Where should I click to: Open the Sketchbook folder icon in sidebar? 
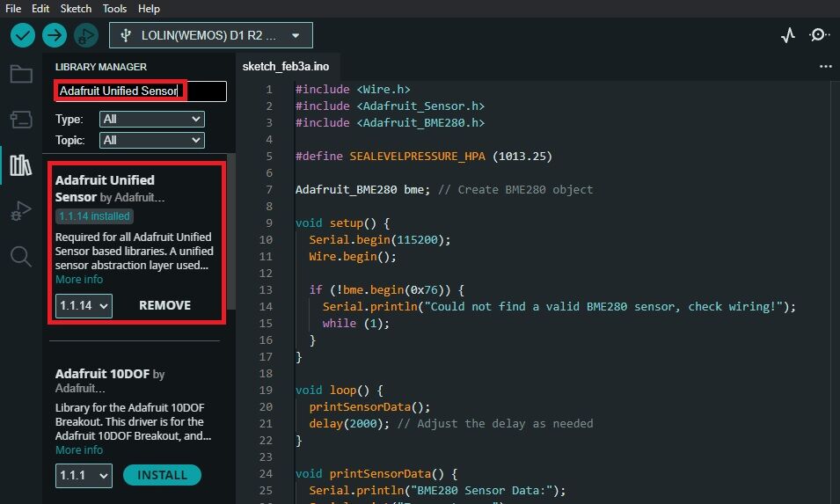(x=20, y=74)
